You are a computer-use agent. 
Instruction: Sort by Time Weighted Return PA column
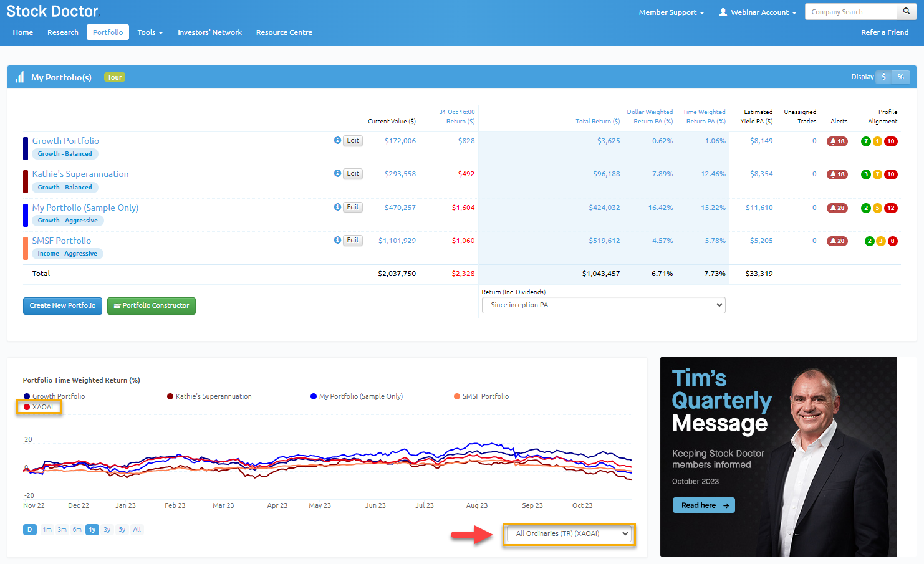(x=704, y=117)
